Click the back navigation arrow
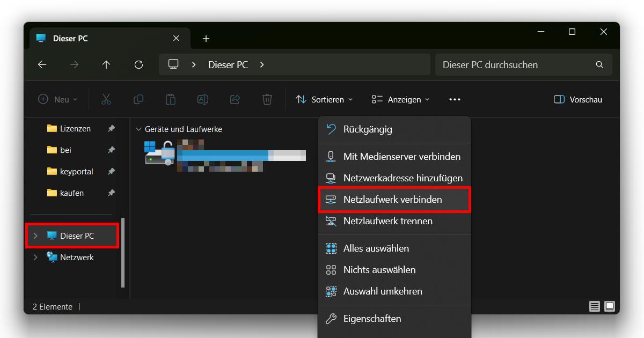644x338 pixels. click(x=42, y=64)
